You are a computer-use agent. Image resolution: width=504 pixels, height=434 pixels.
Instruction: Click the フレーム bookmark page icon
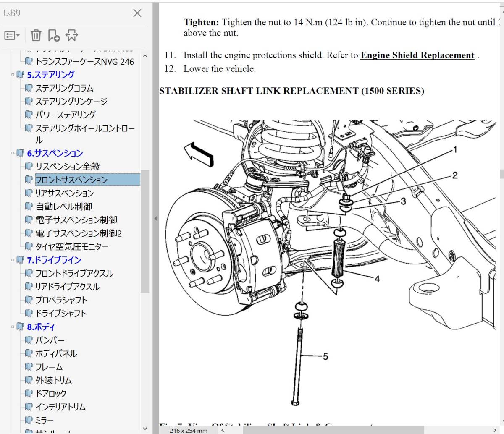point(29,367)
